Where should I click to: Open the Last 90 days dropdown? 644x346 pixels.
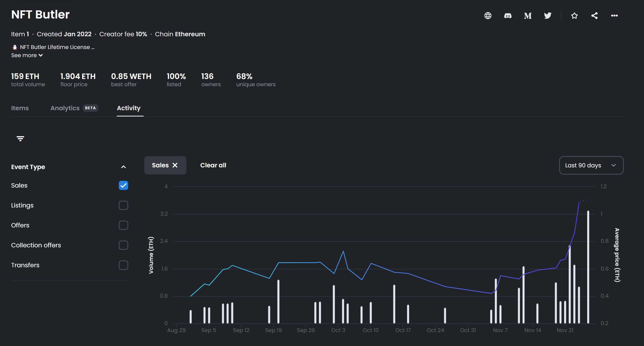point(591,165)
